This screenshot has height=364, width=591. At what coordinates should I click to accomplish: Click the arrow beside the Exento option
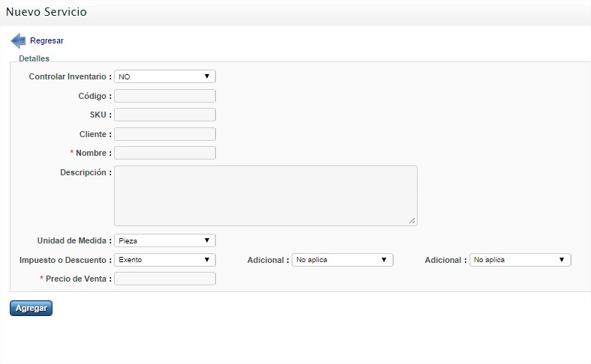[x=207, y=259]
